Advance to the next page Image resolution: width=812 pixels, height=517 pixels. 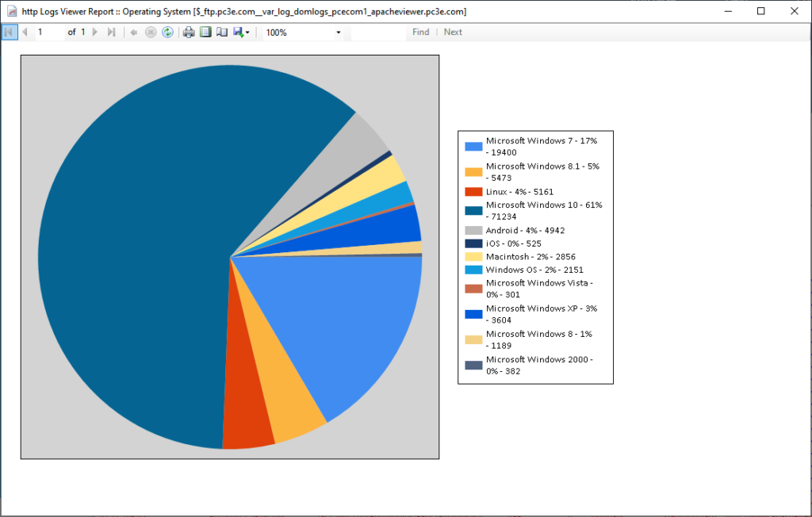tap(96, 33)
